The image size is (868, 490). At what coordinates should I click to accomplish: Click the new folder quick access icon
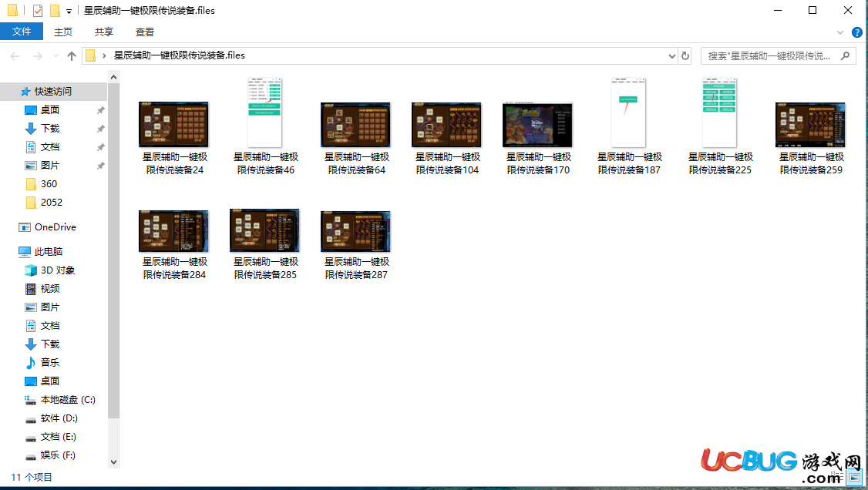click(x=54, y=11)
